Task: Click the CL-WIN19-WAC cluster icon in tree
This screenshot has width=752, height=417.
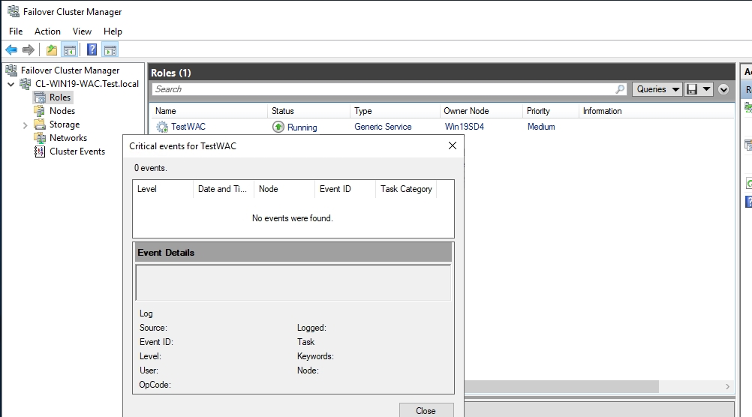Action: 25,84
